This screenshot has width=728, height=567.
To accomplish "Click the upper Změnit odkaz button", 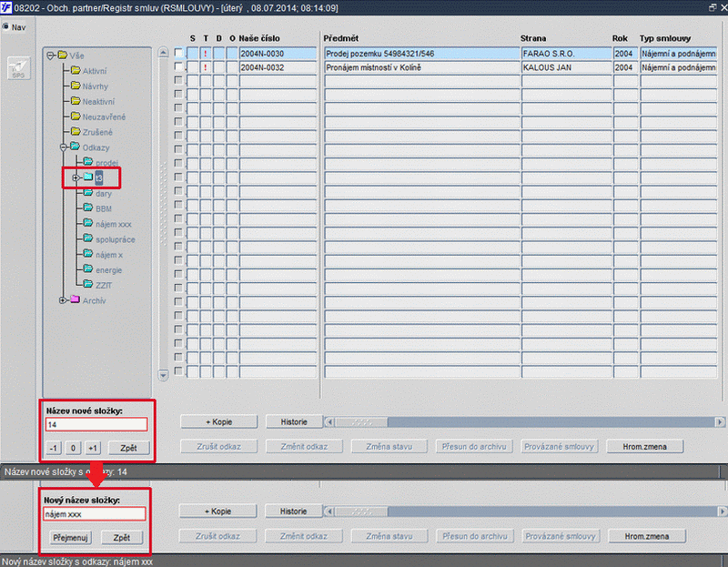I will tap(304, 447).
